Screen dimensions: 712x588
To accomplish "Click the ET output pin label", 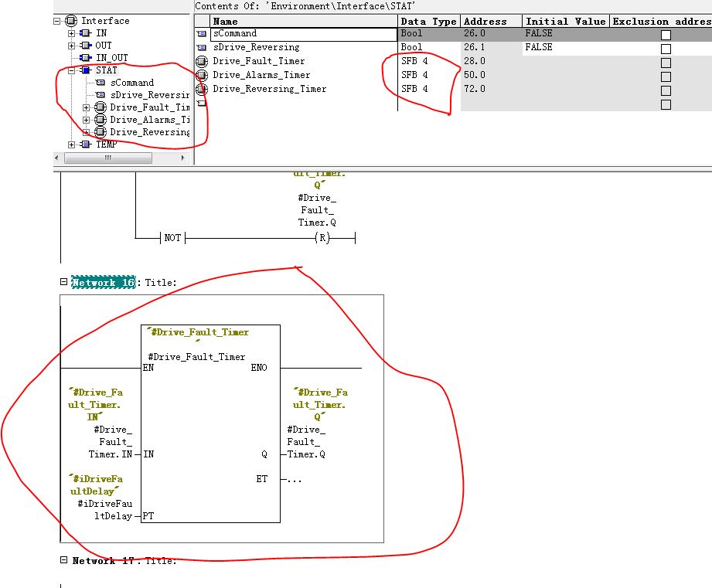I will [x=262, y=479].
